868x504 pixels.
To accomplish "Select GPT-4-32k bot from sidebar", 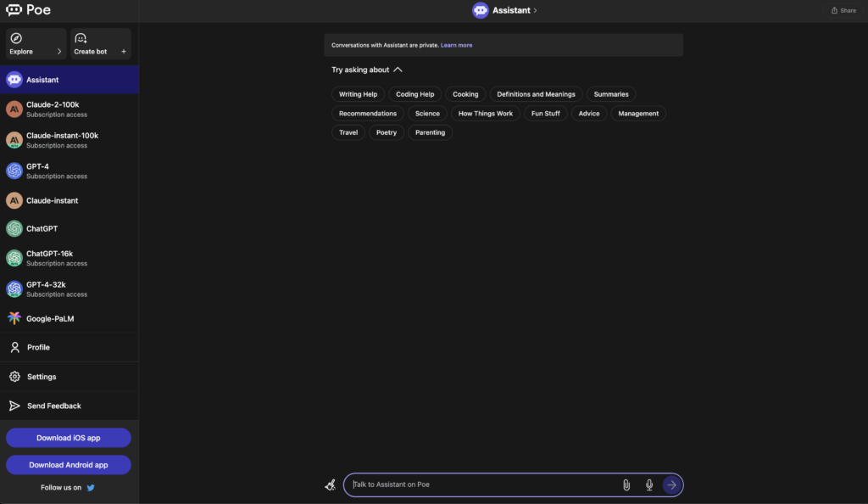I will [x=70, y=288].
